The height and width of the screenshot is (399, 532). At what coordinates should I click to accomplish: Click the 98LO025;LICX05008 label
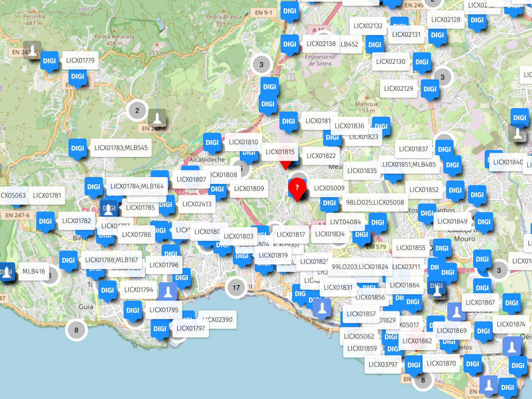[x=375, y=202]
